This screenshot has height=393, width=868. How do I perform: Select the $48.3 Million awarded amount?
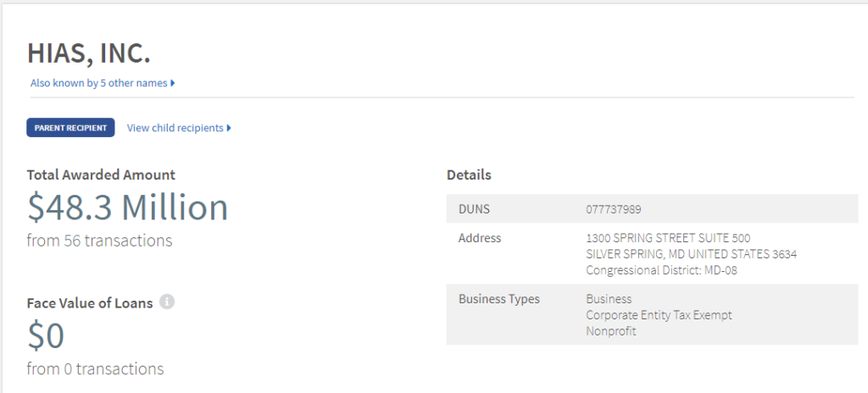(127, 208)
